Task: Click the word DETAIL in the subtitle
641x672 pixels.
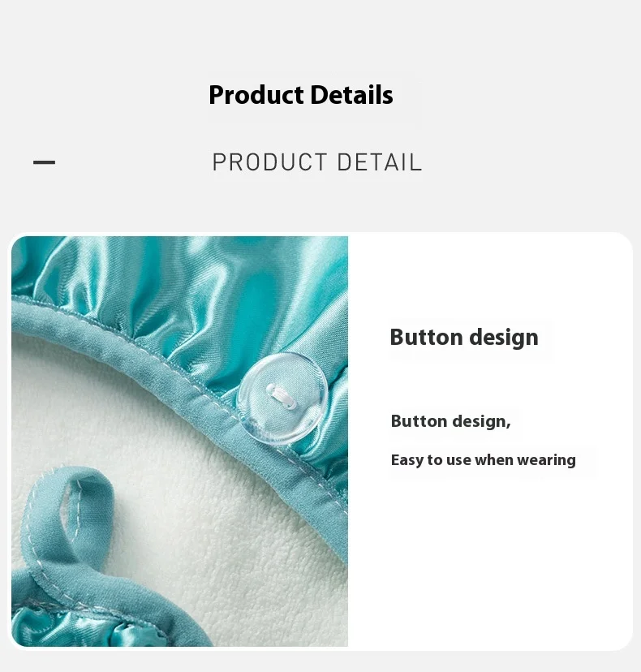Action: tap(380, 162)
